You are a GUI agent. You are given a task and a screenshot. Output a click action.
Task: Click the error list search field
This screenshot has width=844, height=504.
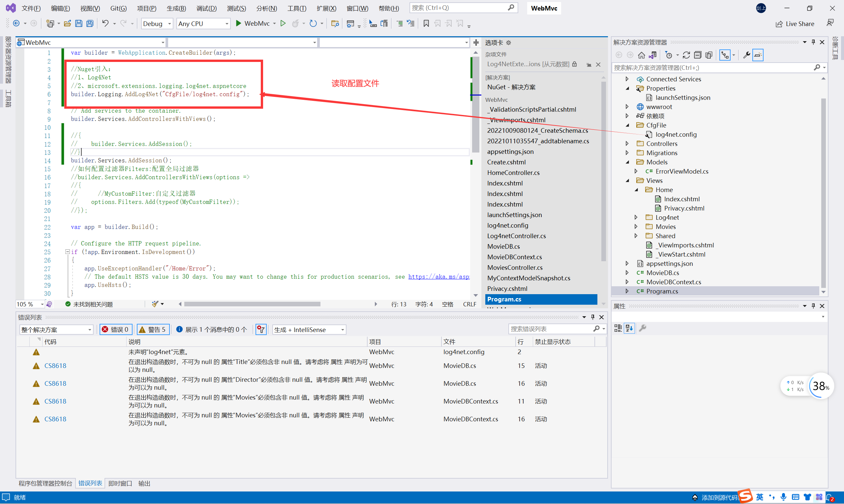[551, 329]
